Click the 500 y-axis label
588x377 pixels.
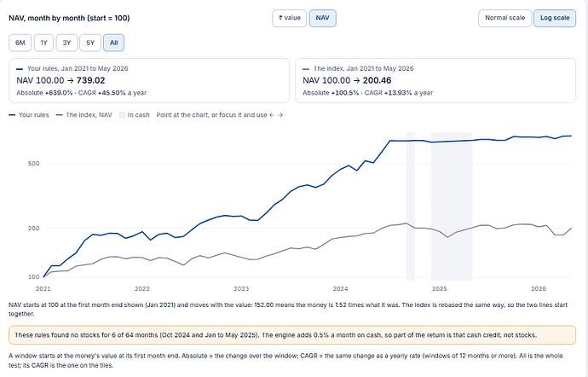(34, 164)
